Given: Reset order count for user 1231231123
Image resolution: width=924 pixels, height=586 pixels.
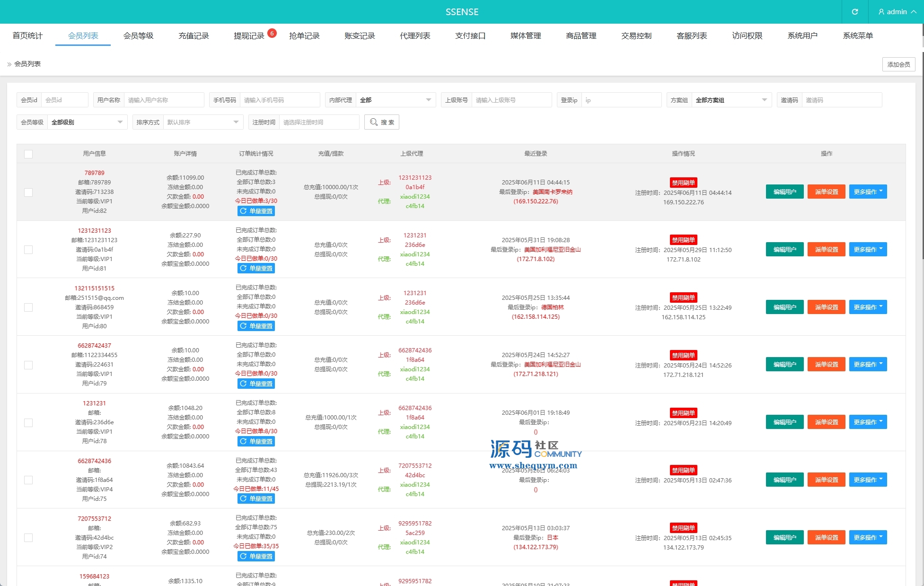Looking at the screenshot, I should [x=256, y=268].
